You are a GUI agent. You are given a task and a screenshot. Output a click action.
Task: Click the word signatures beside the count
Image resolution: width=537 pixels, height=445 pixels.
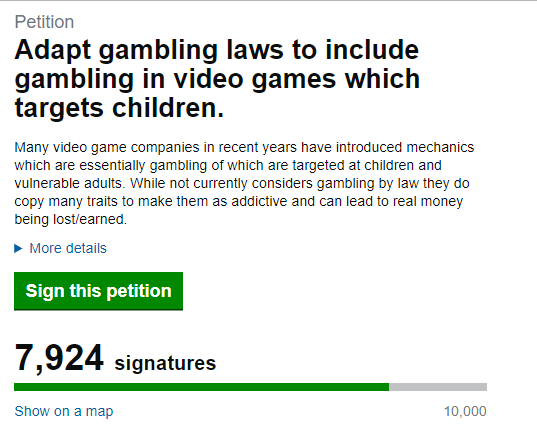click(165, 363)
